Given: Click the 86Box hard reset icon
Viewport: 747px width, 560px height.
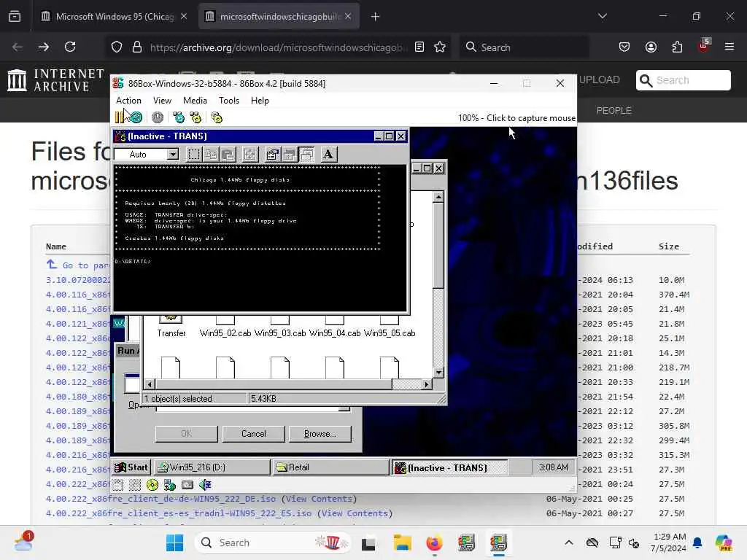Looking at the screenshot, I should [x=136, y=117].
